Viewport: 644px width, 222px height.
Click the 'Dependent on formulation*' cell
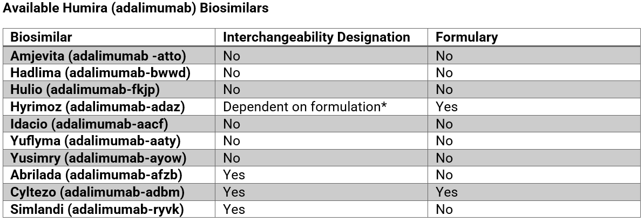pos(305,107)
